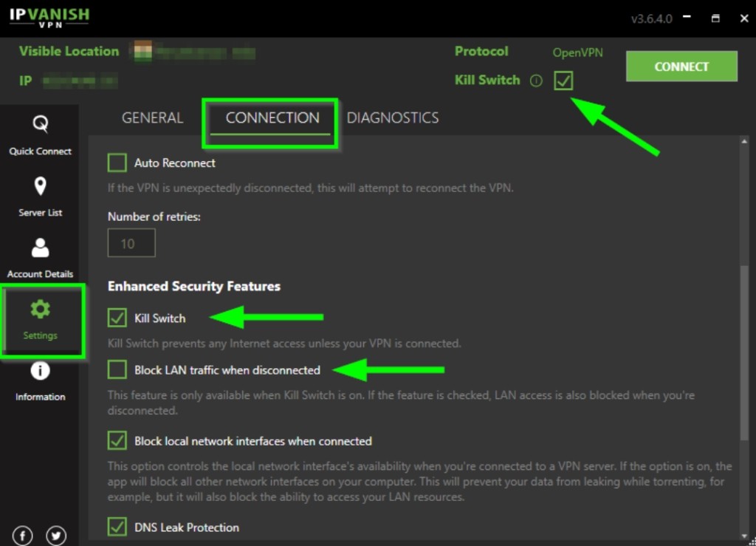
Task: Select the Settings gear icon
Action: tap(40, 309)
